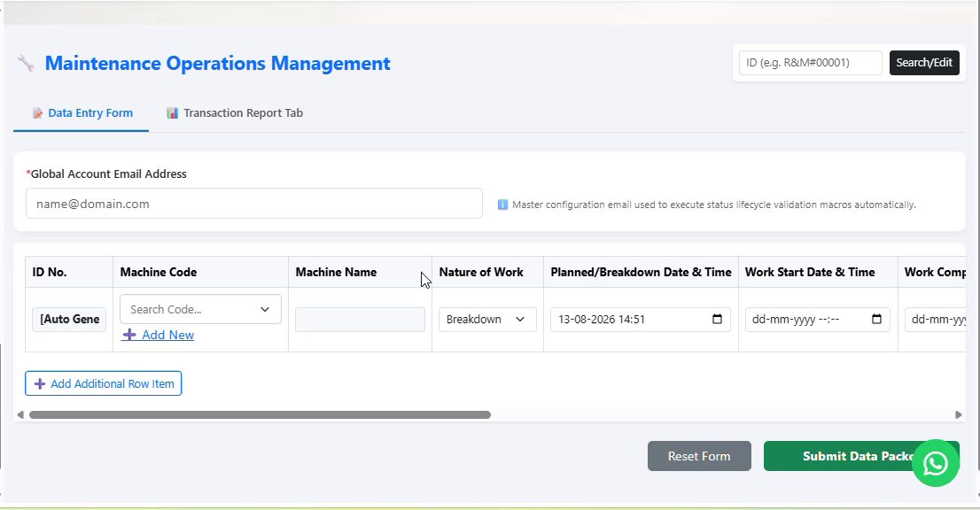Expand the Machine Code search dropdown

(x=200, y=309)
